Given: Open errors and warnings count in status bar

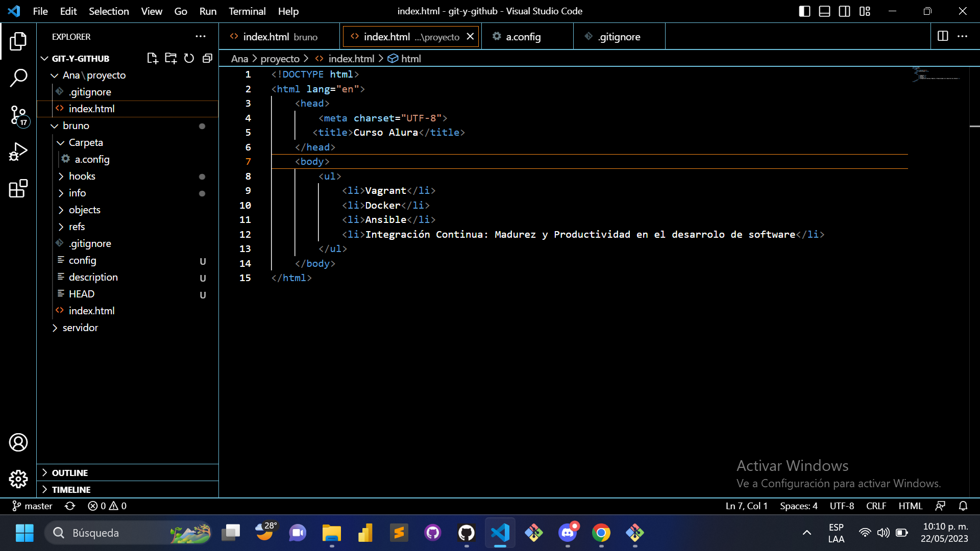Looking at the screenshot, I should (107, 506).
